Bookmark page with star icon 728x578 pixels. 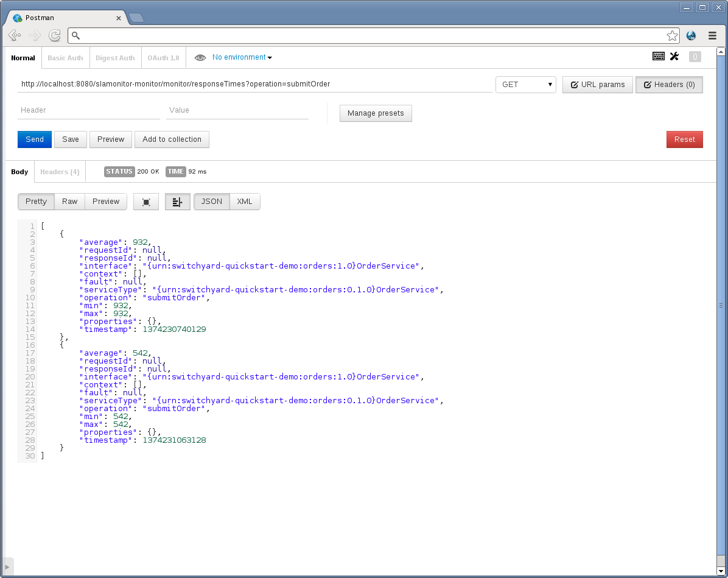[672, 36]
